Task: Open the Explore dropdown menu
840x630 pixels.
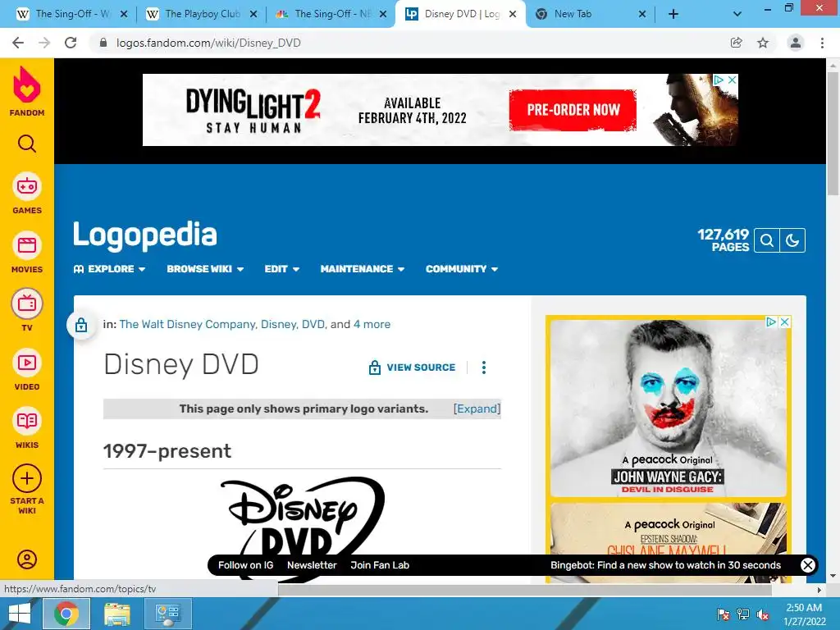Action: (x=109, y=269)
